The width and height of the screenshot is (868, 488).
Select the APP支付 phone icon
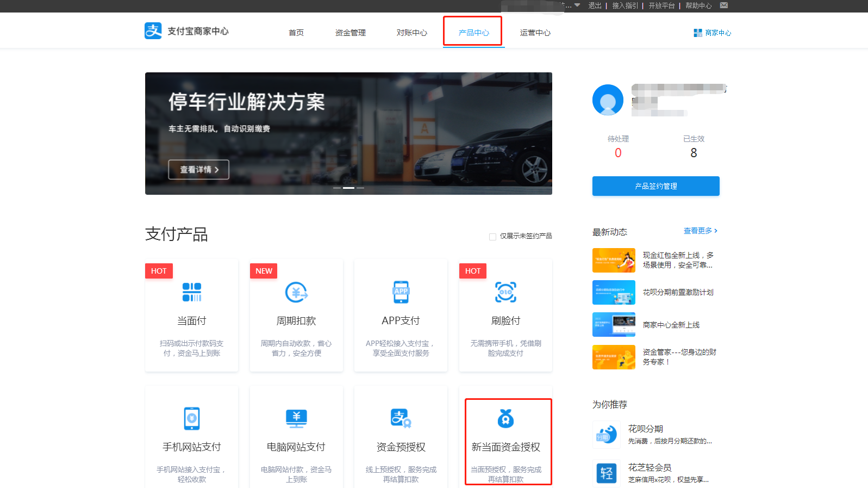(401, 292)
